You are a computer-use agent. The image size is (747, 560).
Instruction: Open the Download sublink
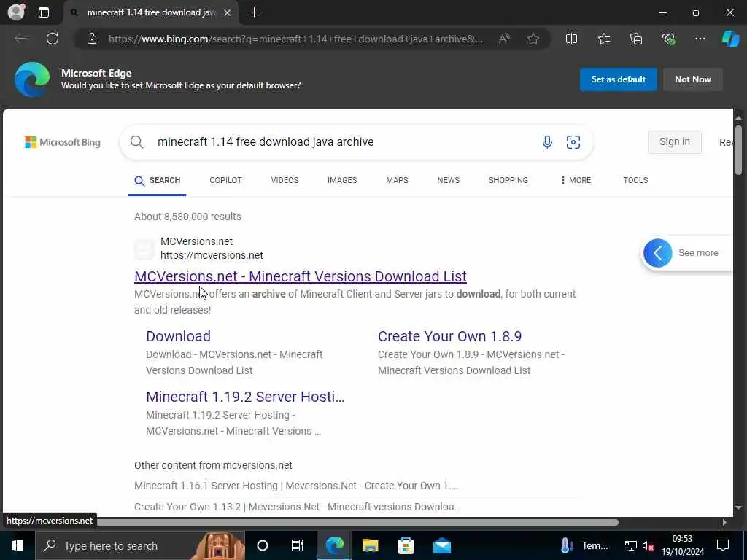[x=178, y=336]
